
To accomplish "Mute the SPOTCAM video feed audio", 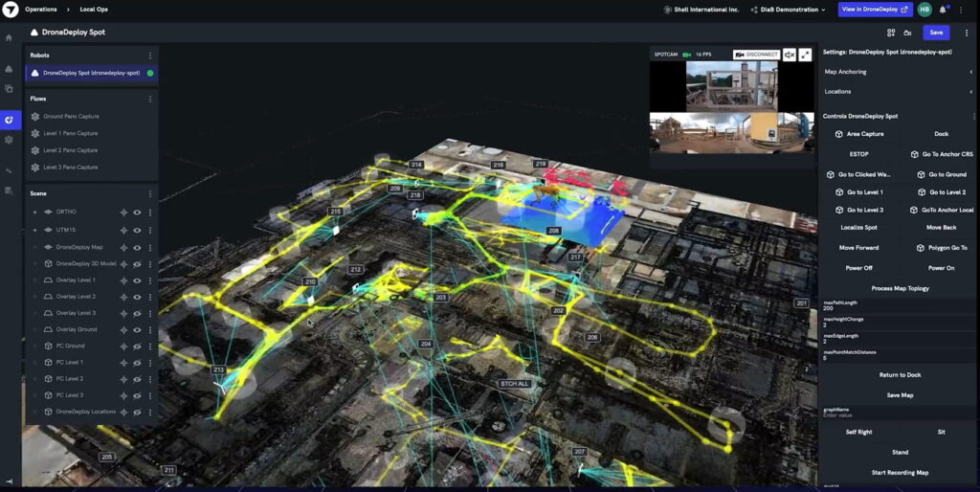I will click(x=790, y=55).
